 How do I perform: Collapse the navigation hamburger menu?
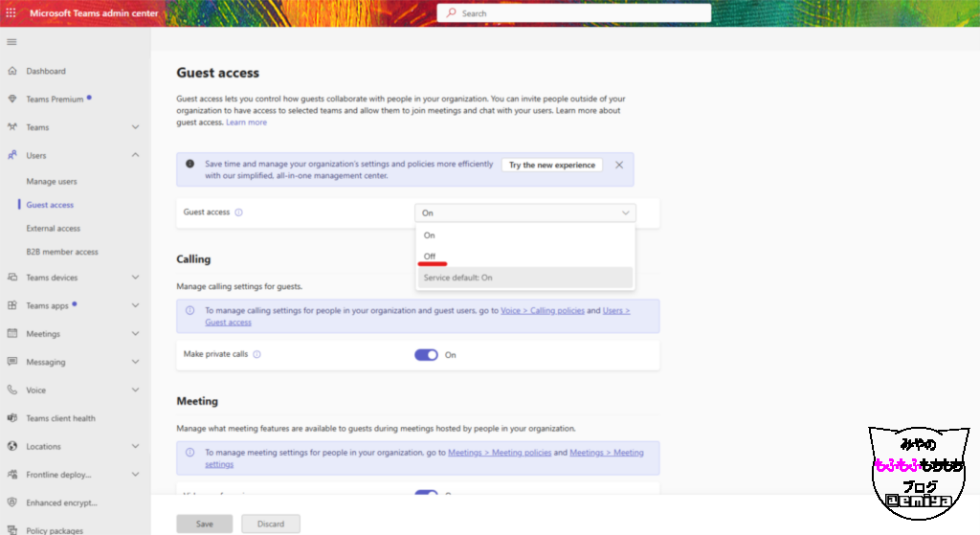11,42
